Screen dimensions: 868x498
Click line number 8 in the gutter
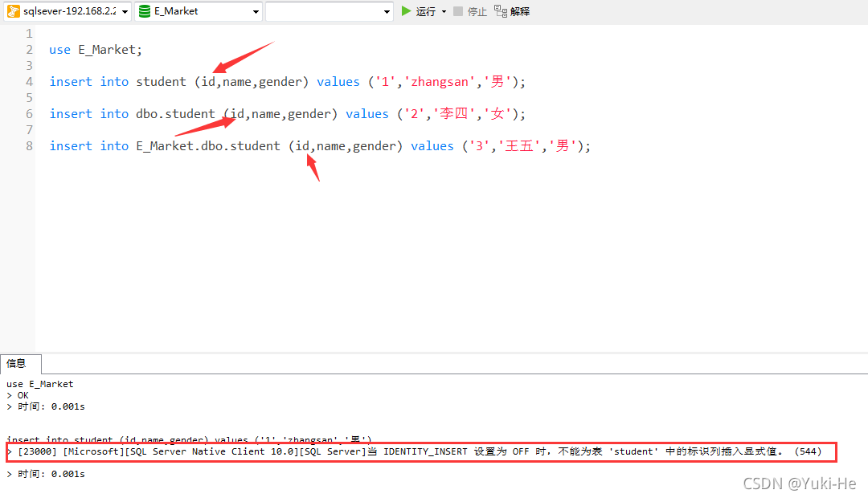(x=30, y=146)
